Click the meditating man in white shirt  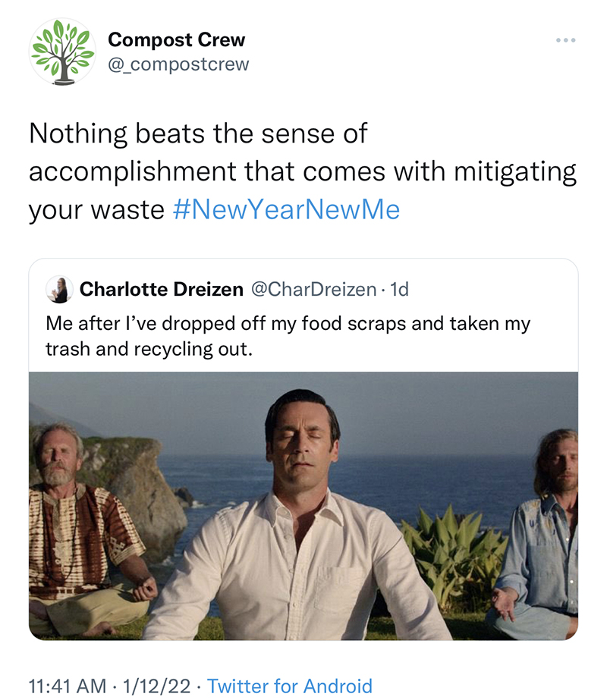click(x=303, y=531)
